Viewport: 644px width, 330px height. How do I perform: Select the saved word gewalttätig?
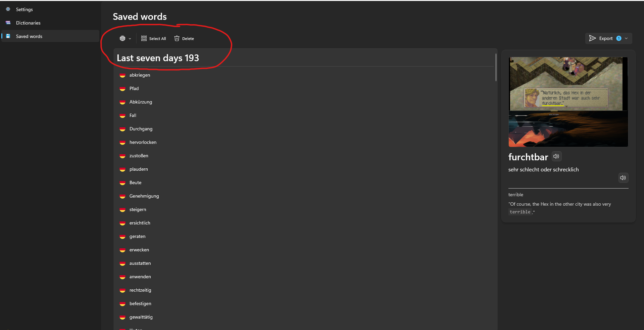pos(141,317)
